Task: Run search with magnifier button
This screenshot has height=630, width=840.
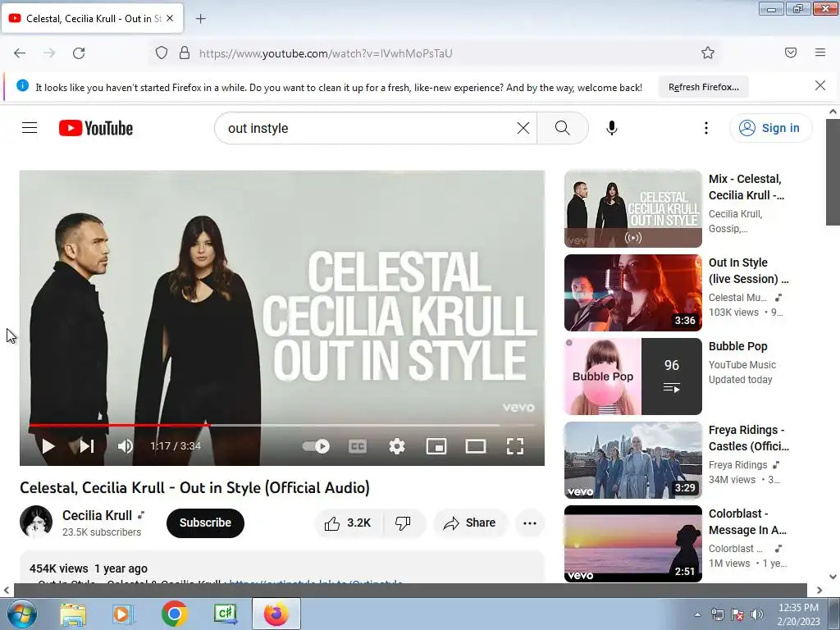Action: [563, 128]
